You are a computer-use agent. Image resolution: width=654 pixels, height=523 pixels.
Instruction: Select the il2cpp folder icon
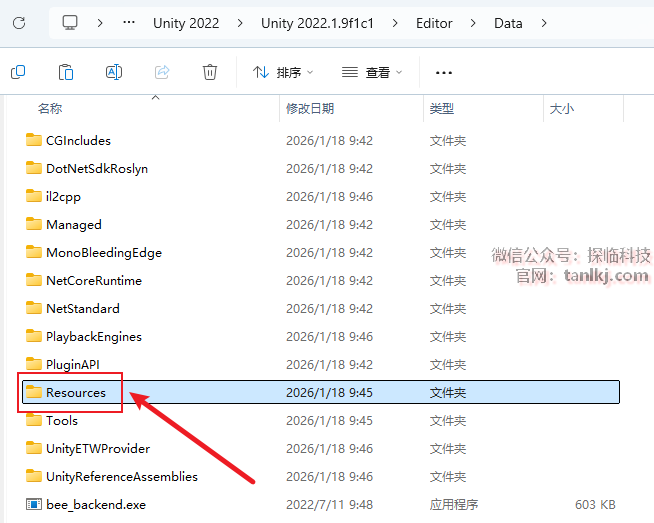(x=33, y=196)
